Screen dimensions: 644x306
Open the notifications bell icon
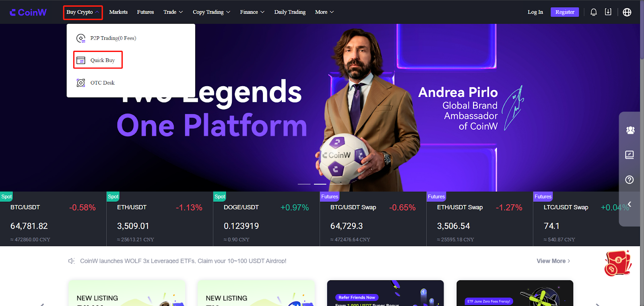(x=593, y=12)
